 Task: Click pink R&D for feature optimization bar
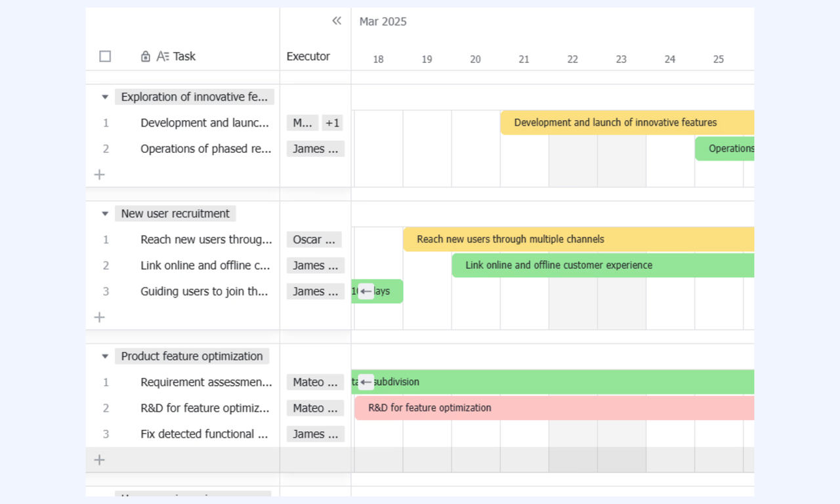[x=554, y=408]
